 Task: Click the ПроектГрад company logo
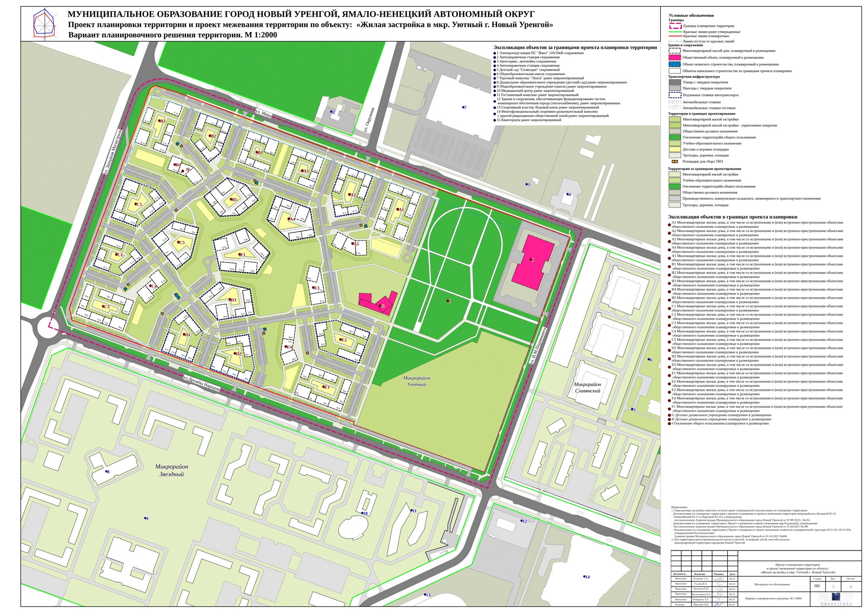pos(835,599)
